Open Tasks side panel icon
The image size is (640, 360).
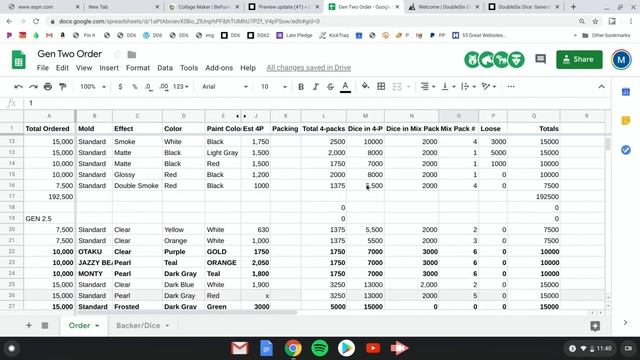click(x=625, y=150)
